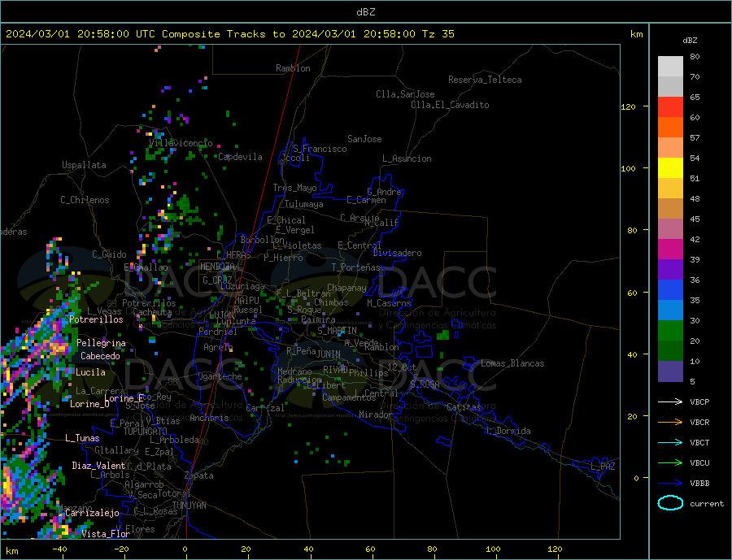Click the cyan VBCT arrow icon
Image resolution: width=732 pixels, height=560 pixels.
[670, 442]
